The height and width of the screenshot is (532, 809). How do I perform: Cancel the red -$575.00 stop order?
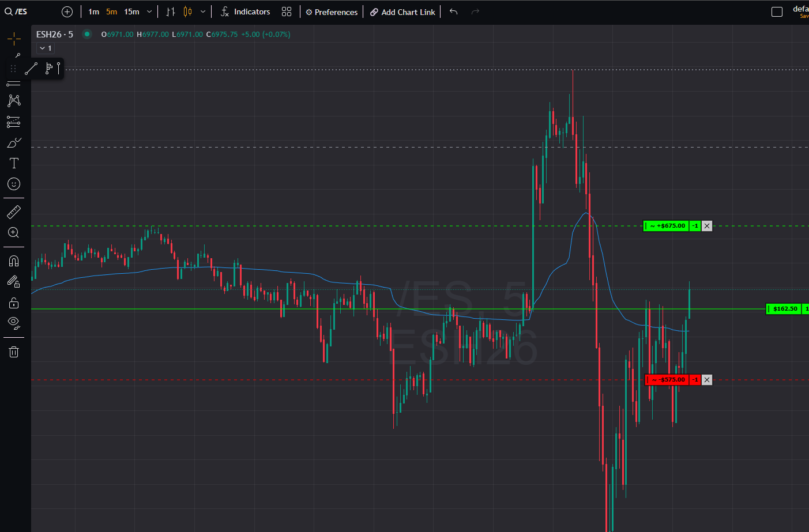coord(707,380)
